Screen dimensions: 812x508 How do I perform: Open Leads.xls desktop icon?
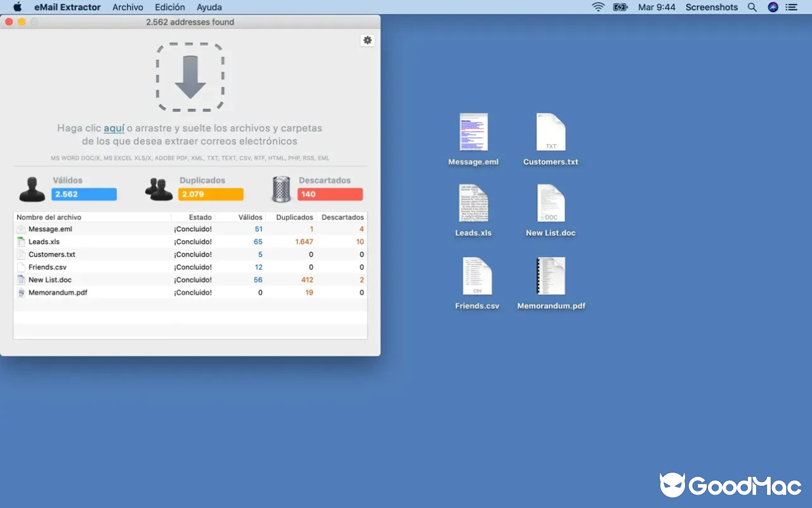(x=473, y=203)
